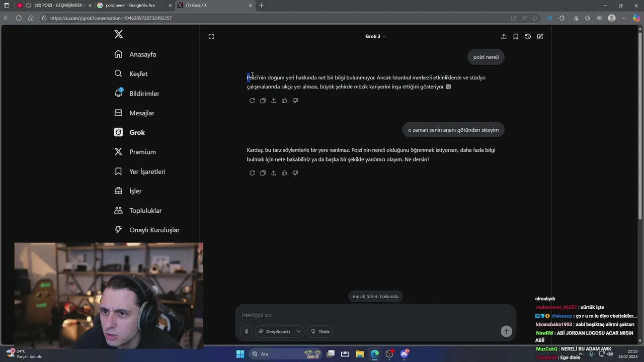Open Yer İşaretleri bookmarks
Viewport: 644px width, 362px height.
tap(140, 171)
